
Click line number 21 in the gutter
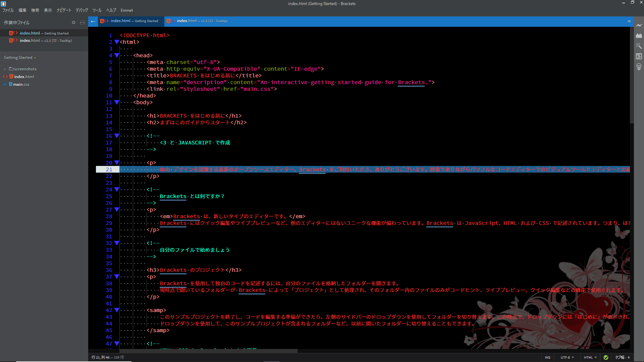pyautogui.click(x=109, y=170)
